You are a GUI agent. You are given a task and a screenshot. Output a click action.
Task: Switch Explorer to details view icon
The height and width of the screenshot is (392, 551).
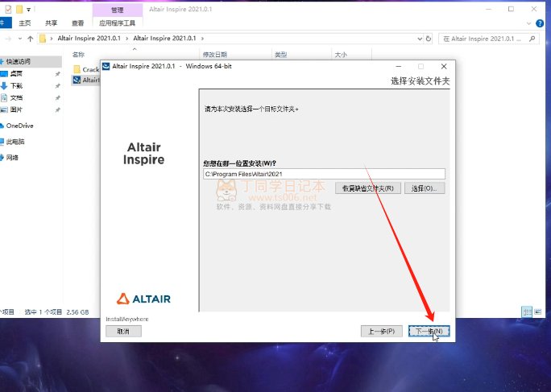click(x=527, y=312)
